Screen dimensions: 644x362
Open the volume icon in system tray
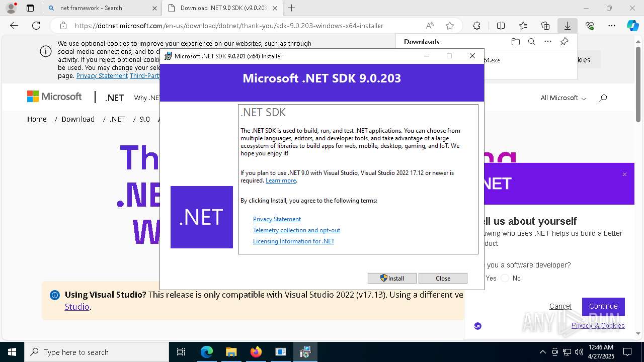(579, 352)
